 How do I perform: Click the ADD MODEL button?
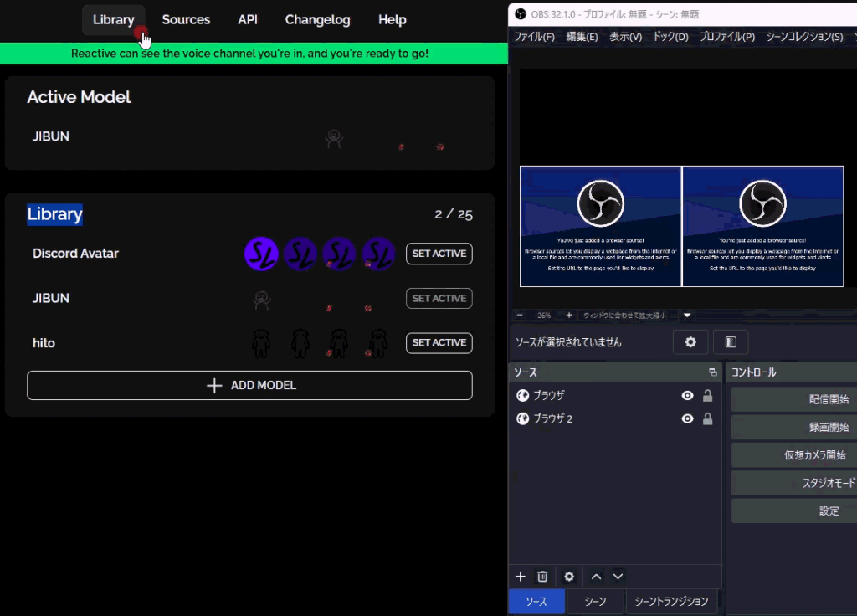pos(249,385)
